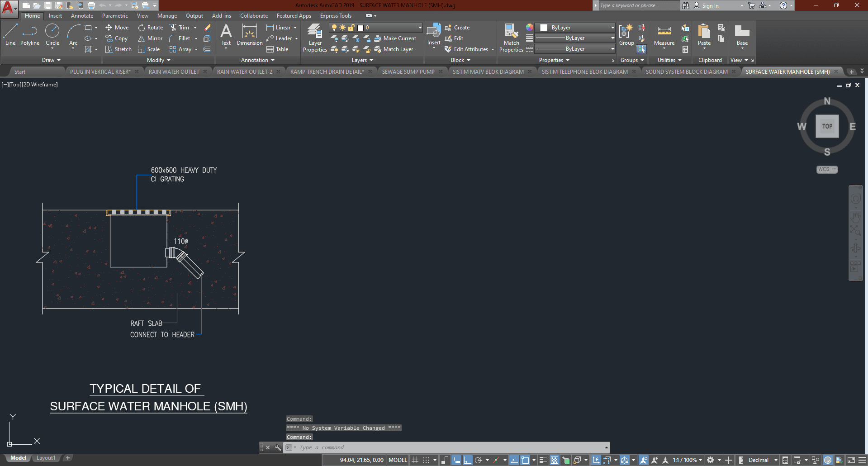This screenshot has width=868, height=466.
Task: Click the Make Current layer button
Action: pyautogui.click(x=395, y=38)
